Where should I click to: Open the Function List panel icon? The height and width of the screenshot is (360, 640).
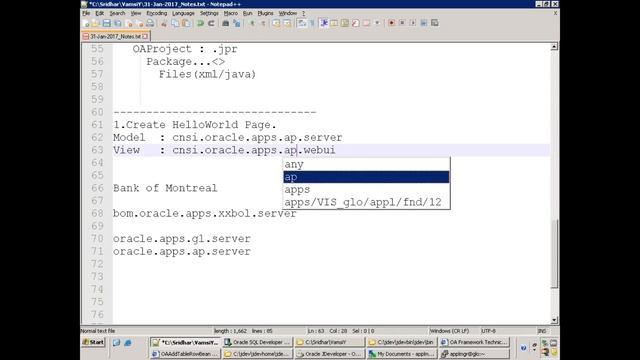pos(355,23)
